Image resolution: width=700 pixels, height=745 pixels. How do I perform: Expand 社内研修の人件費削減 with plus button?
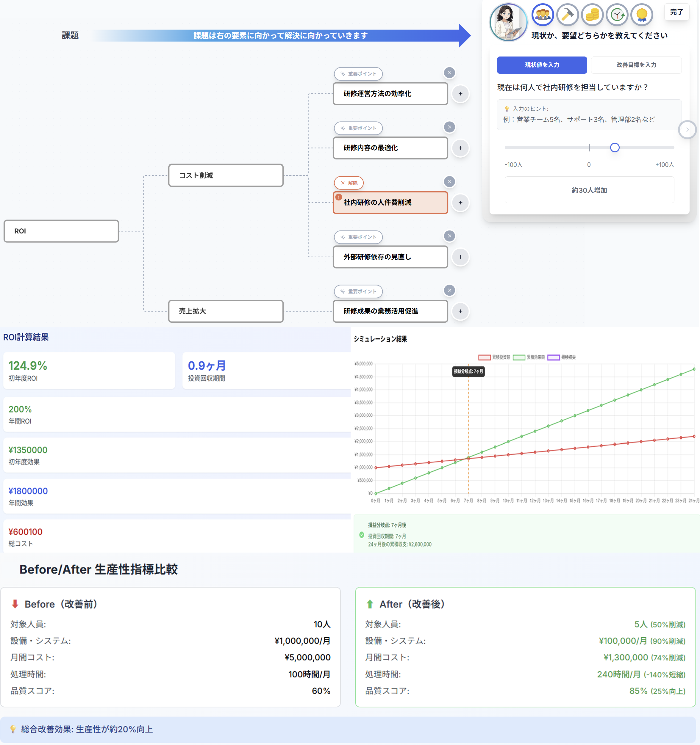coord(460,203)
